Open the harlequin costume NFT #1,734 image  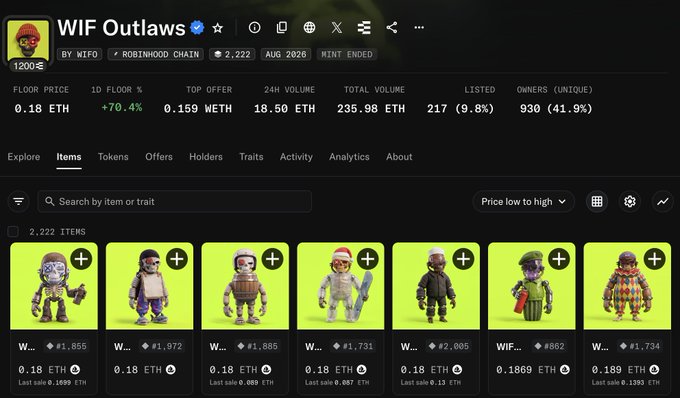pos(627,286)
